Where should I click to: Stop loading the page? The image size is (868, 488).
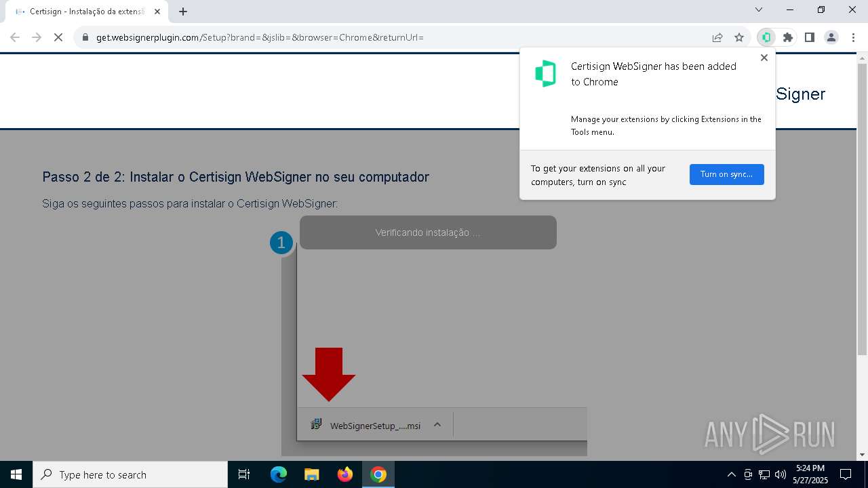[x=58, y=37]
